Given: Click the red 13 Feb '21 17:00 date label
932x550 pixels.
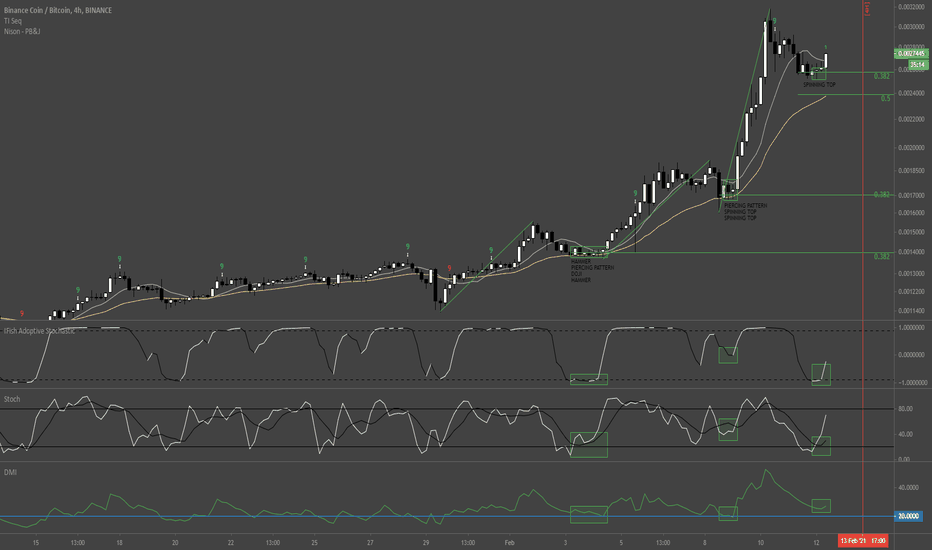Looking at the screenshot, I should click(862, 540).
